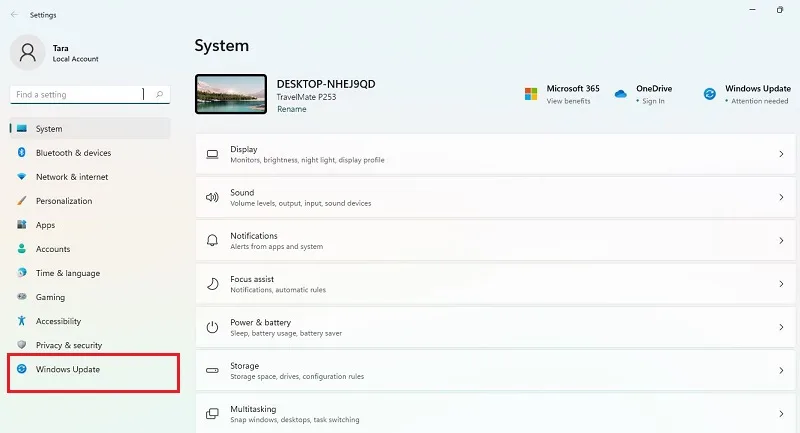
Task: Click the Time & language globe icon
Action: coord(21,272)
